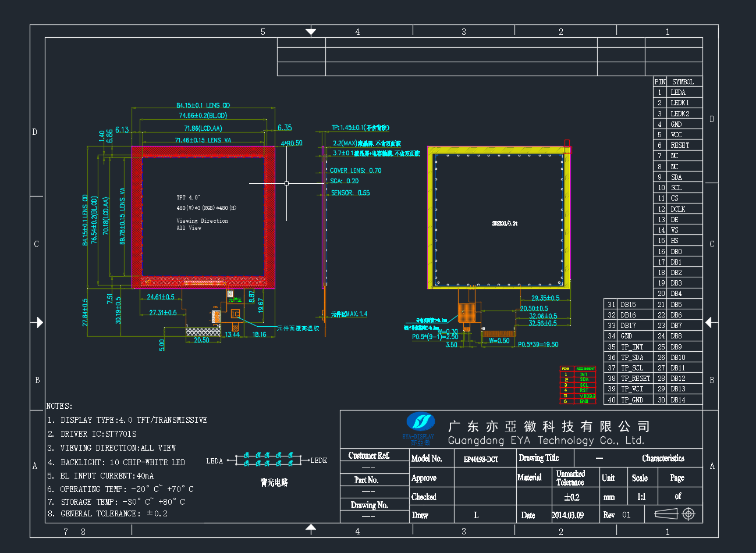The width and height of the screenshot is (756, 553).
Task: Click the 'SENSOR: 0.55' label
Action: pos(350,192)
